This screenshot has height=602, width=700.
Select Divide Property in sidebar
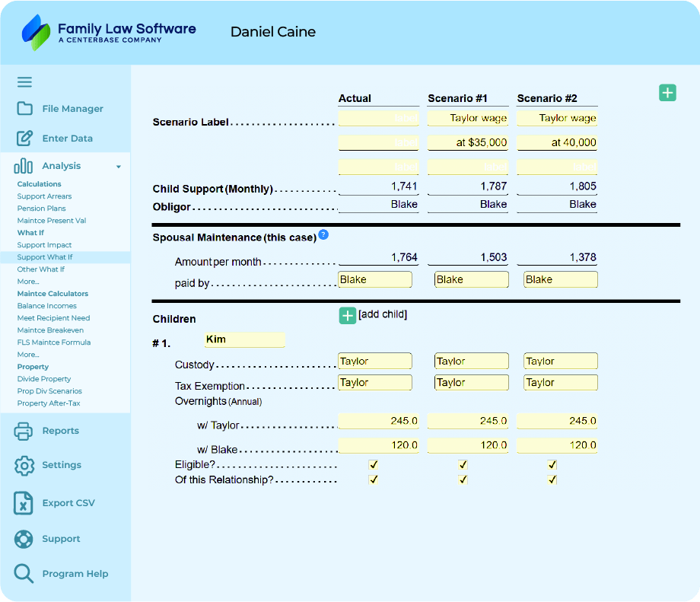(44, 379)
